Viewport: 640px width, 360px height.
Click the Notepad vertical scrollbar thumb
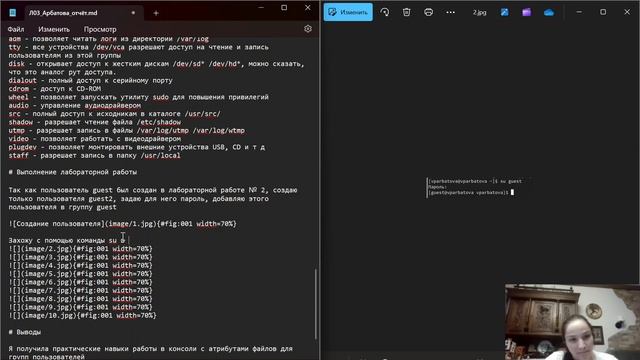pyautogui.click(x=316, y=304)
